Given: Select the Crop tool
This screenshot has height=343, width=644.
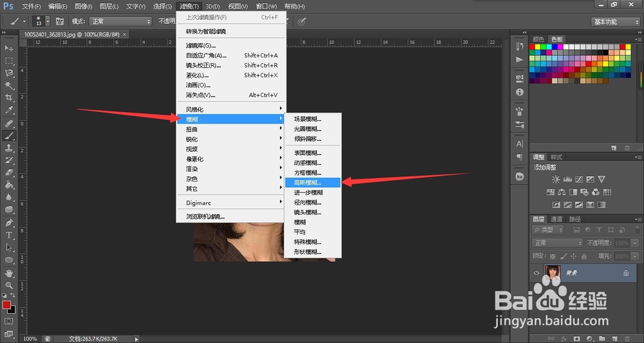Looking at the screenshot, I should [8, 98].
